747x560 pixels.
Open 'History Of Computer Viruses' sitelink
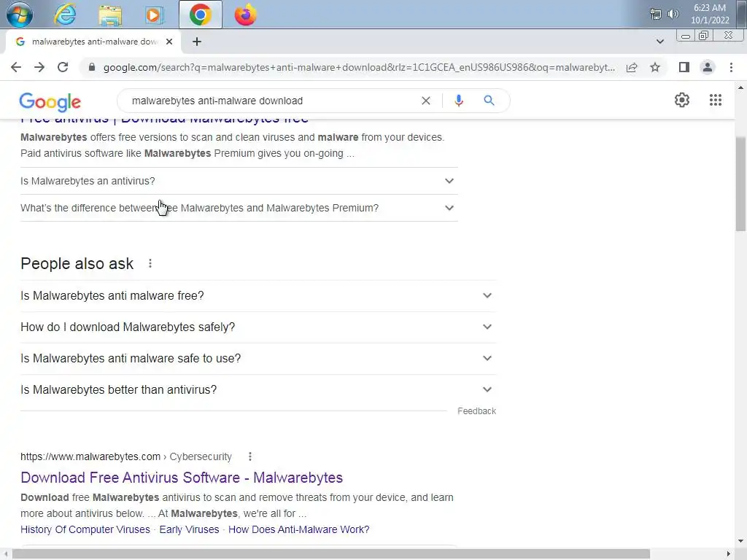coord(85,529)
